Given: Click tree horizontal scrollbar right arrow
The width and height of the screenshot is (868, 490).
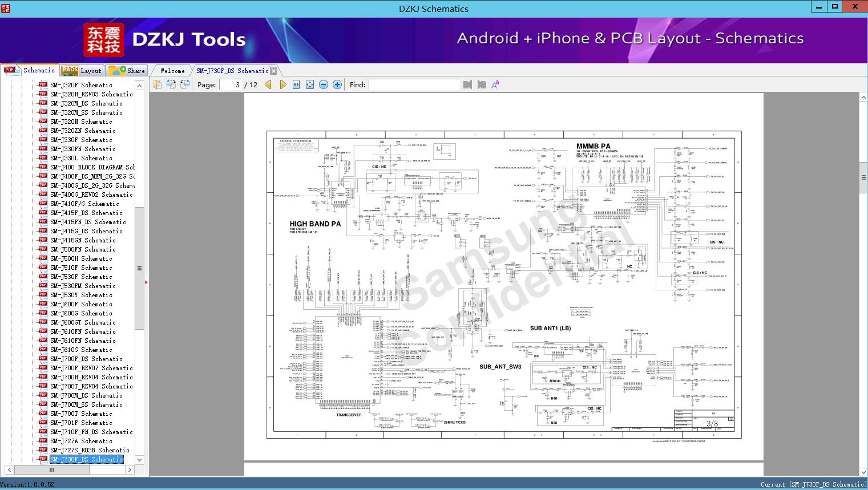Looking at the screenshot, I should [x=130, y=470].
